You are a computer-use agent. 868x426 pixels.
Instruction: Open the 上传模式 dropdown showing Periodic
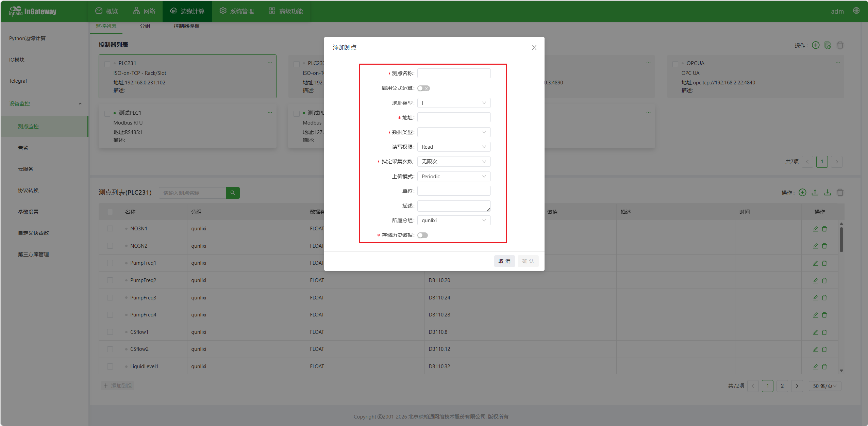click(x=454, y=177)
